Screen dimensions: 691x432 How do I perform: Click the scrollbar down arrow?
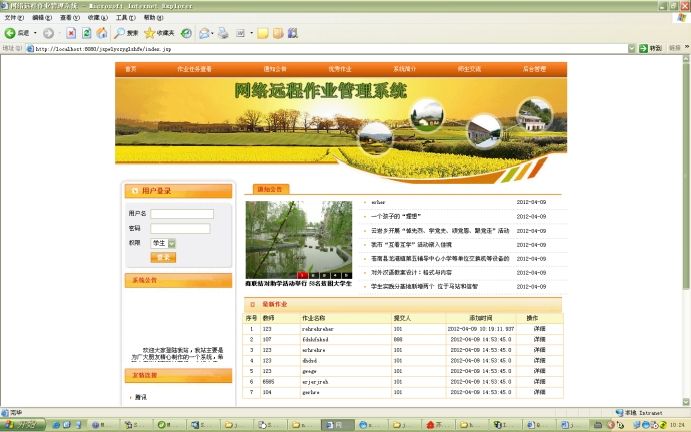coord(686,402)
